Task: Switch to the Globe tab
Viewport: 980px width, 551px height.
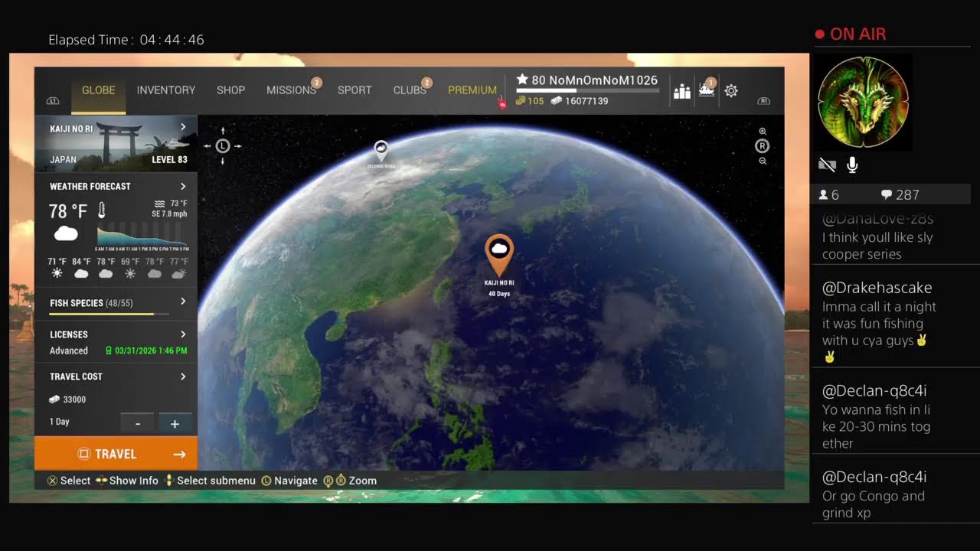Action: [x=99, y=90]
